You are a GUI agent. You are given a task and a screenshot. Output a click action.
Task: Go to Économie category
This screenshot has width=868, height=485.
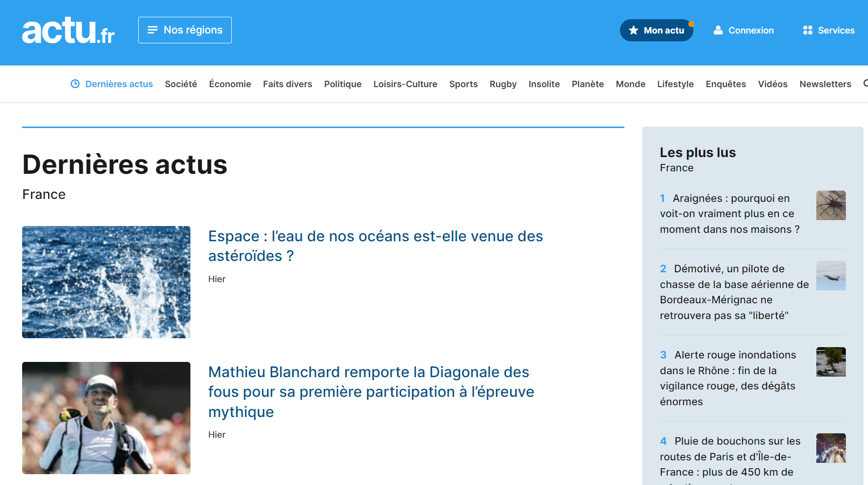[x=230, y=84]
